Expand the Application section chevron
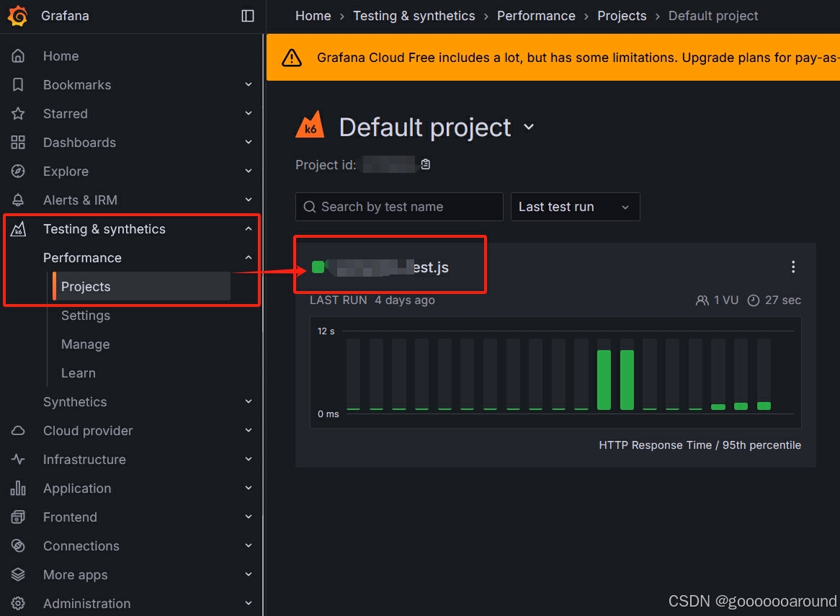The width and height of the screenshot is (840, 616). 248,488
